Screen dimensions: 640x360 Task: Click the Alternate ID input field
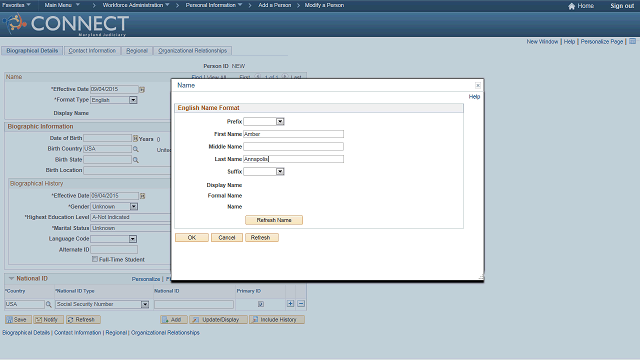pos(114,249)
